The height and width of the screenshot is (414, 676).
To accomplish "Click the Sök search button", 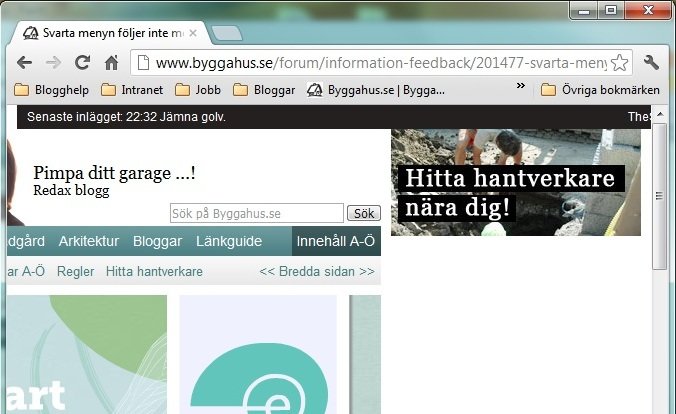I will coord(364,213).
